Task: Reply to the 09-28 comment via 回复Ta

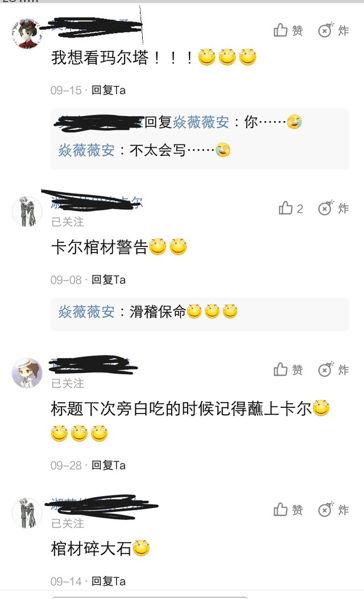Action: click(x=109, y=465)
